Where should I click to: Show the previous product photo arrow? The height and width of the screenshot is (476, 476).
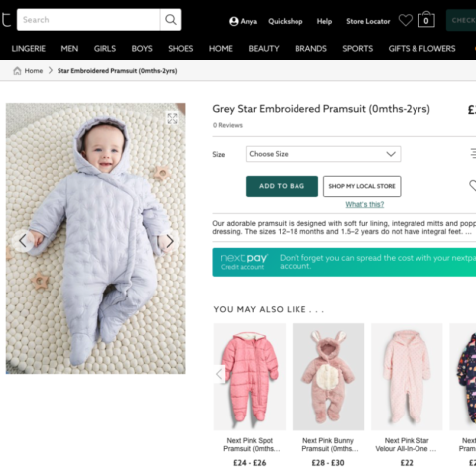23,241
